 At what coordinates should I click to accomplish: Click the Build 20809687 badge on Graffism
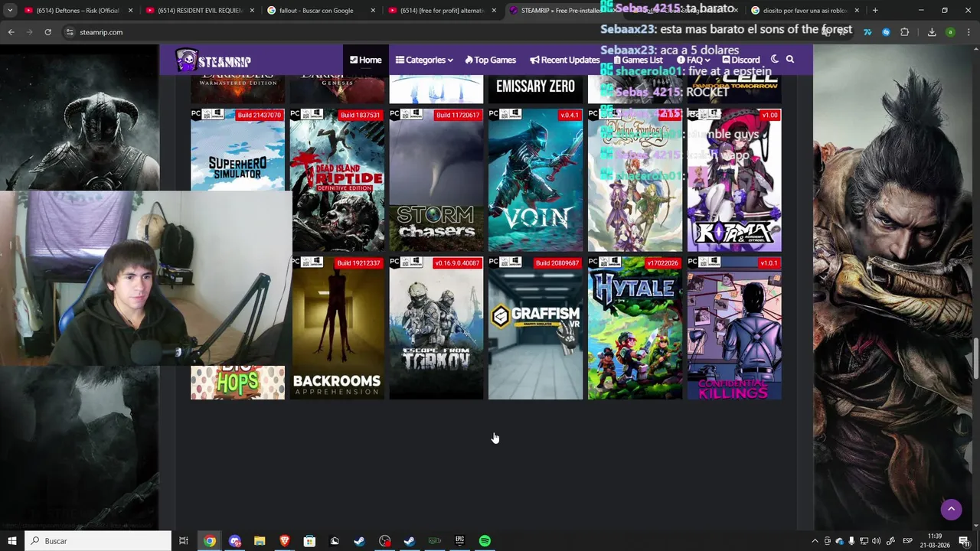point(557,263)
